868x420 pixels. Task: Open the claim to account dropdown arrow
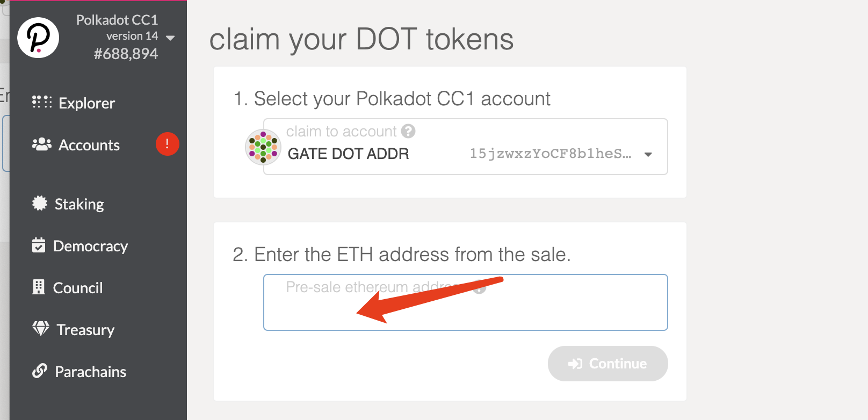point(648,155)
